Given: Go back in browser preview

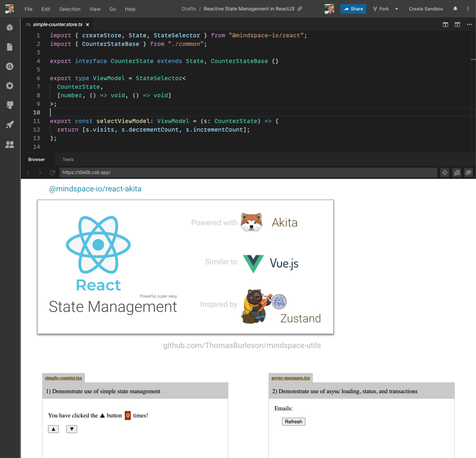Looking at the screenshot, I should pyautogui.click(x=28, y=173).
